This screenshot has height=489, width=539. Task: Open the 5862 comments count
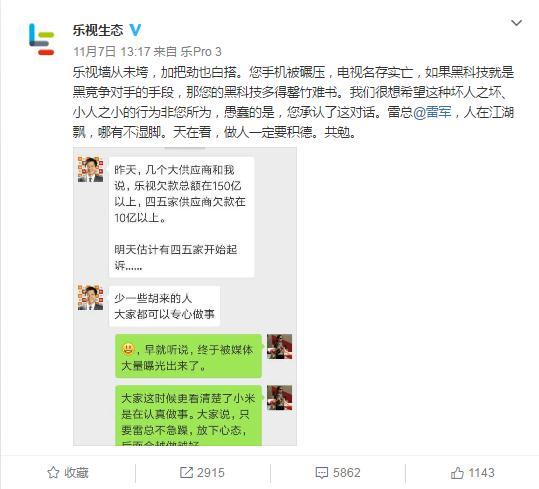tap(346, 473)
